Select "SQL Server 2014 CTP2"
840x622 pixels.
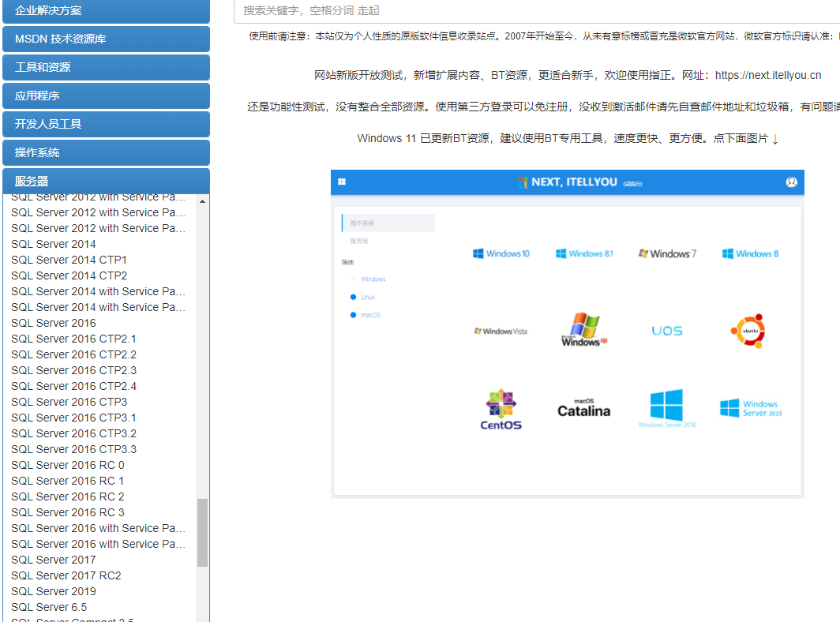tap(69, 276)
